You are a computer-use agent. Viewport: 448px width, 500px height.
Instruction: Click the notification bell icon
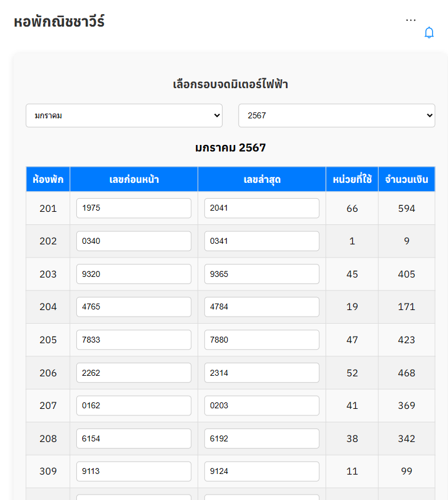429,33
